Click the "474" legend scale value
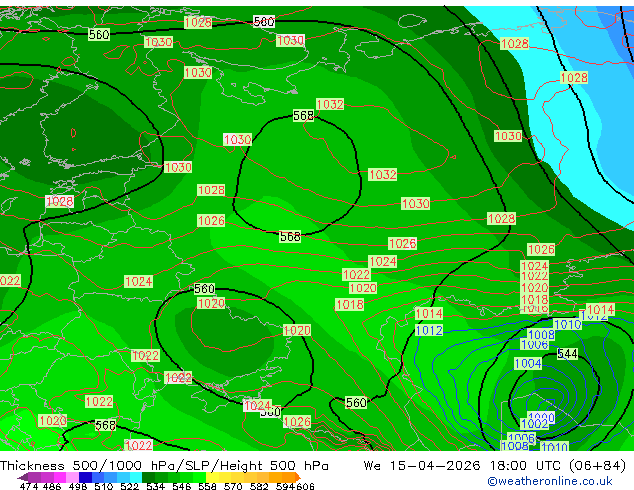634x490 pixels. tap(29, 486)
